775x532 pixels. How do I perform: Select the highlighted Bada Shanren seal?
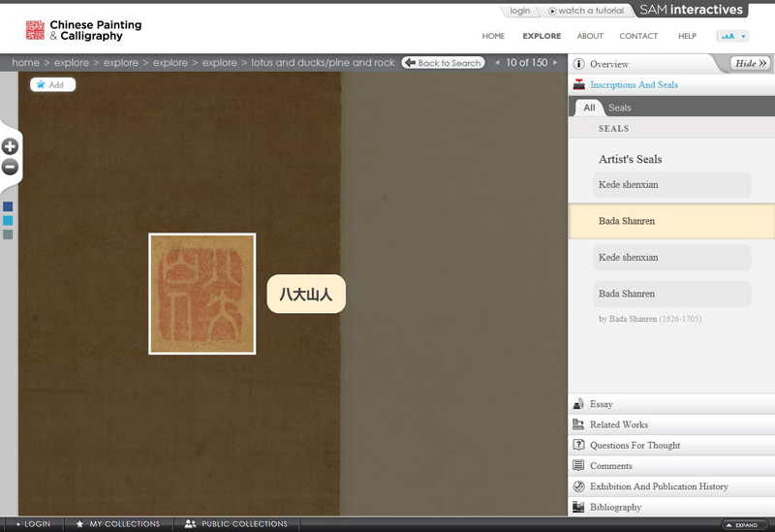click(671, 221)
